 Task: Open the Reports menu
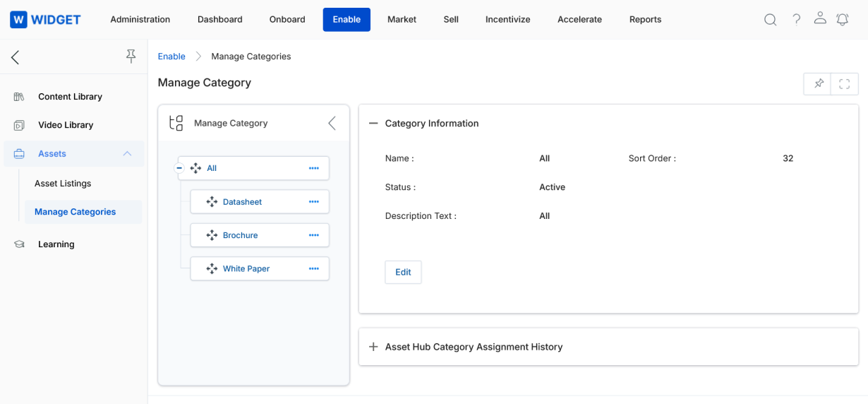click(x=646, y=20)
